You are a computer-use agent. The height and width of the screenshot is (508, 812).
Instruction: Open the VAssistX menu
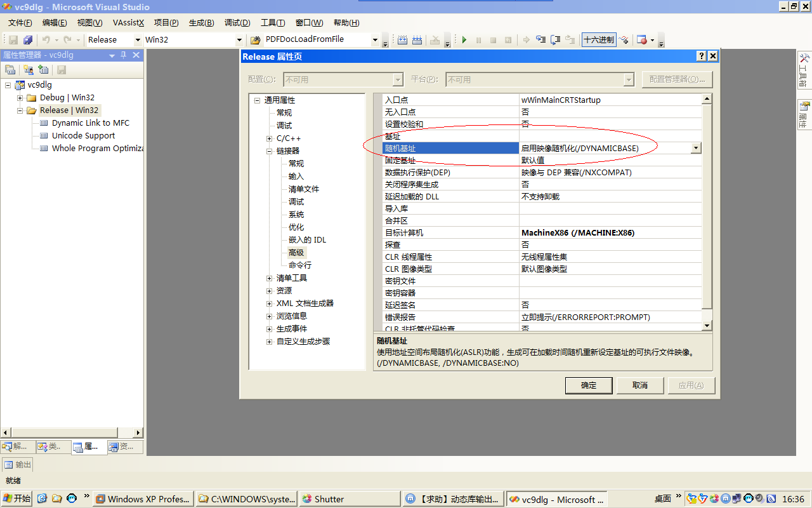(x=129, y=23)
